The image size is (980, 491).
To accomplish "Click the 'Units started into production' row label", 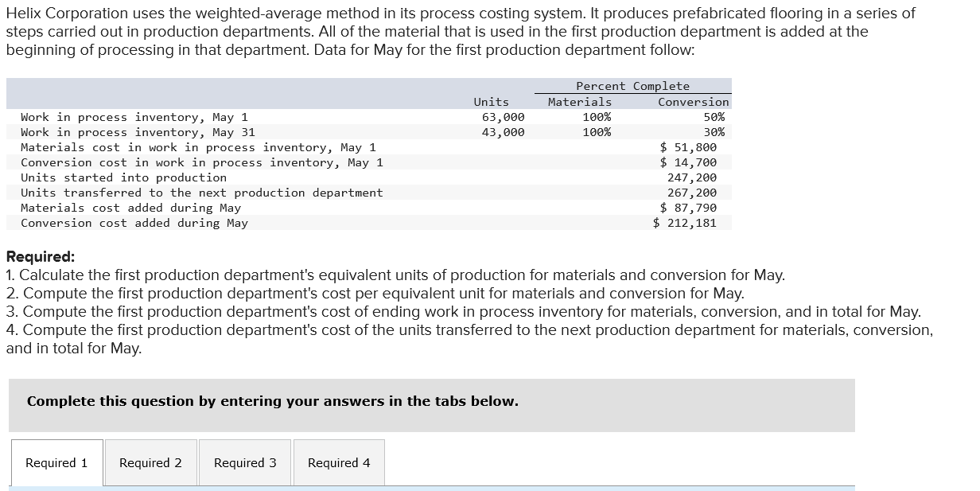I will pos(123,177).
